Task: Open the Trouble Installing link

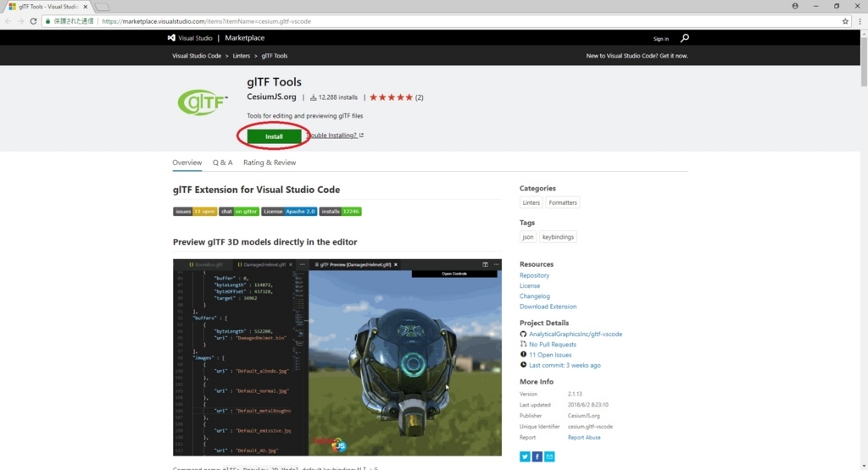Action: pyautogui.click(x=334, y=135)
